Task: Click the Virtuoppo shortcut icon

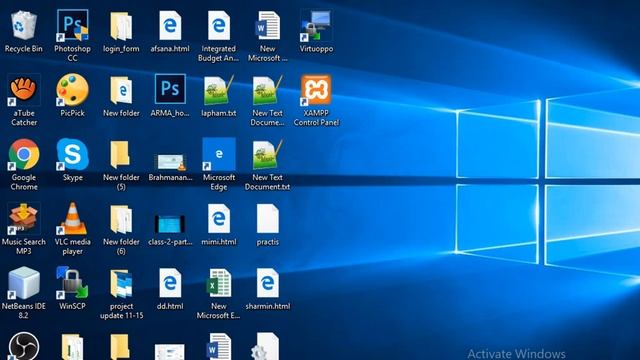Action: tap(316, 26)
